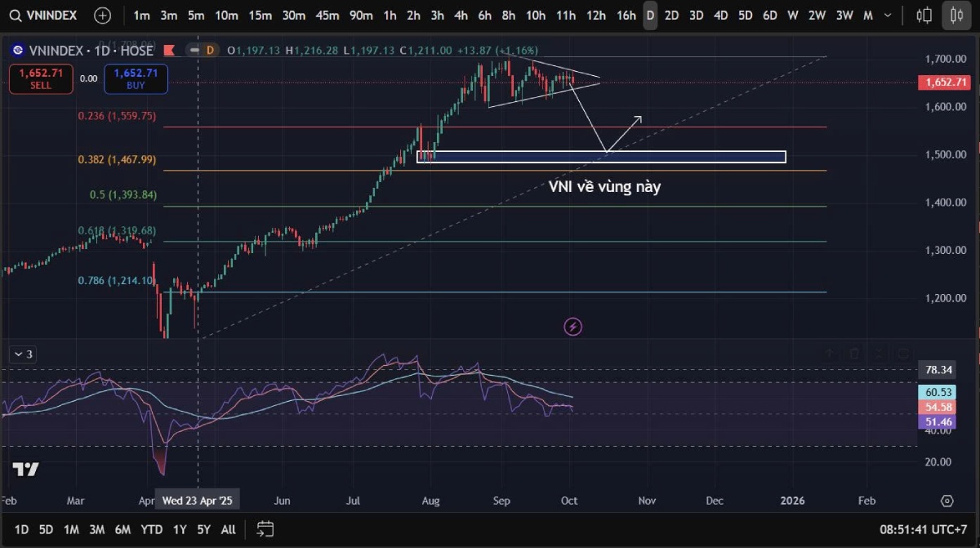Click the highlighted candles chart type icon
Image resolution: width=980 pixels, height=548 pixels.
coord(955,16)
